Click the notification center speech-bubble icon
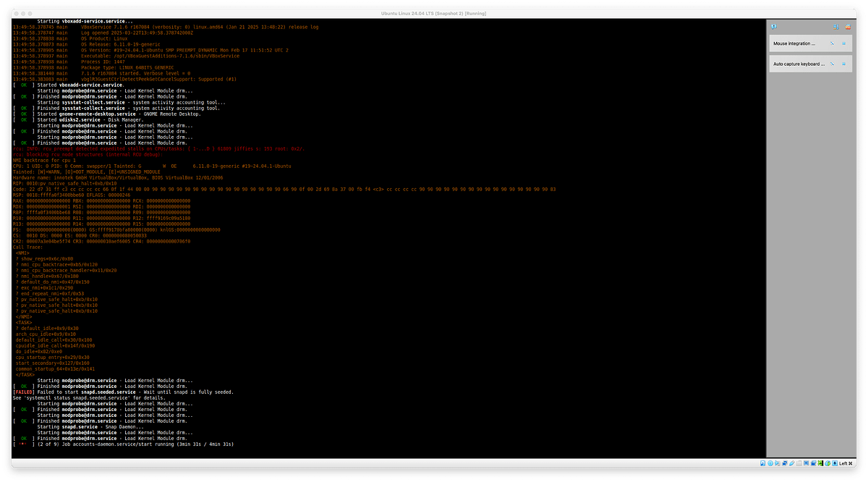Viewport: 868px width, 482px height. click(x=774, y=27)
